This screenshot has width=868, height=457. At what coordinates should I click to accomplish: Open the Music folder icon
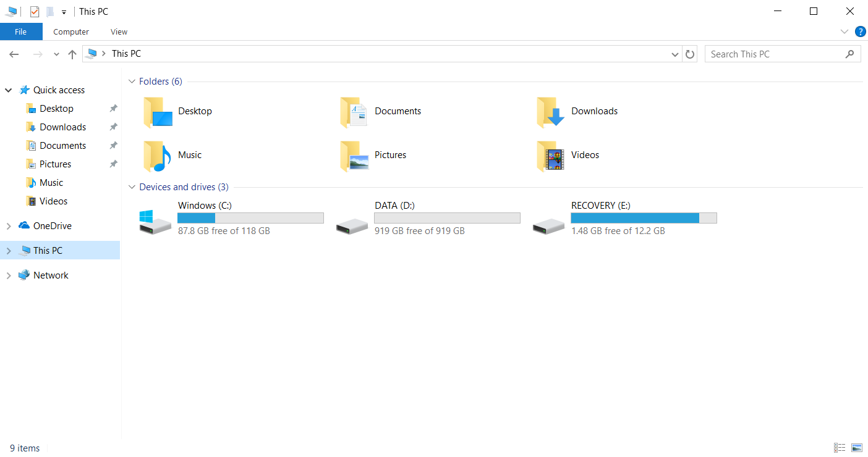tap(157, 156)
